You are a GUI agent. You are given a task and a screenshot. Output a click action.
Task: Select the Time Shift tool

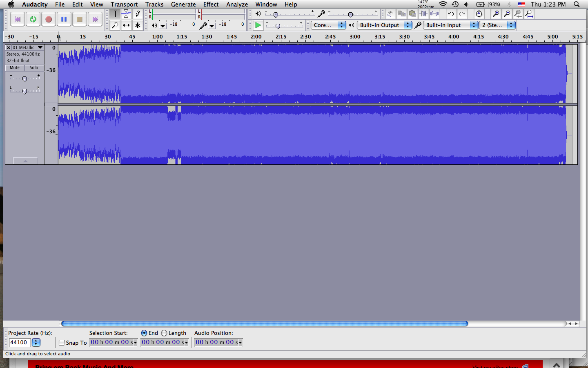pos(126,25)
